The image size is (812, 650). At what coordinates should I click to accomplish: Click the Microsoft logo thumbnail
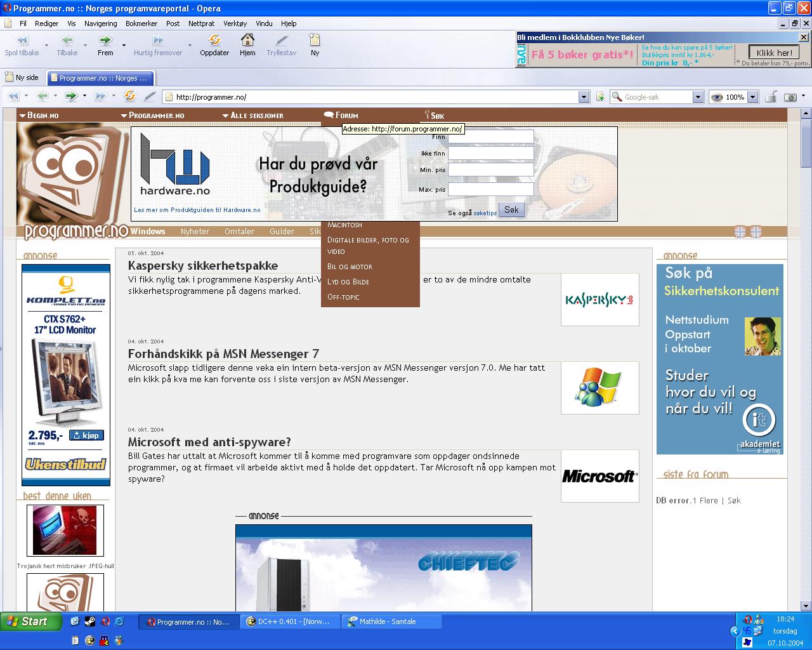(x=600, y=476)
